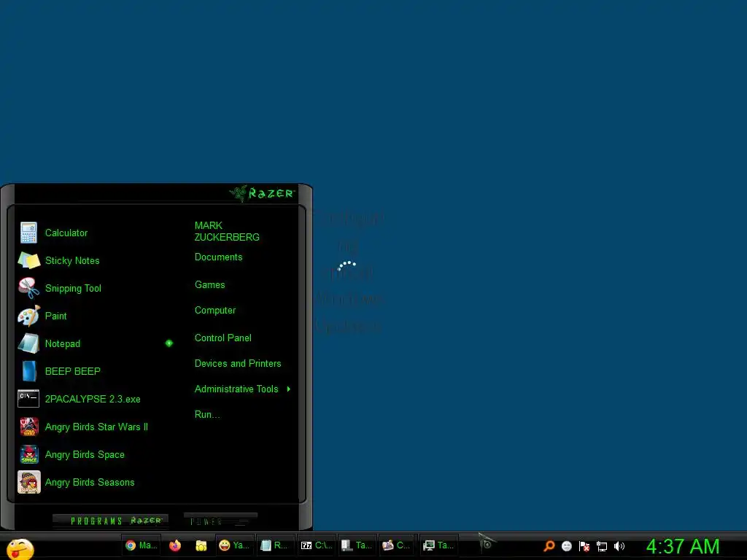Open the MARK ZUCKERBERG user folder

[x=227, y=231]
